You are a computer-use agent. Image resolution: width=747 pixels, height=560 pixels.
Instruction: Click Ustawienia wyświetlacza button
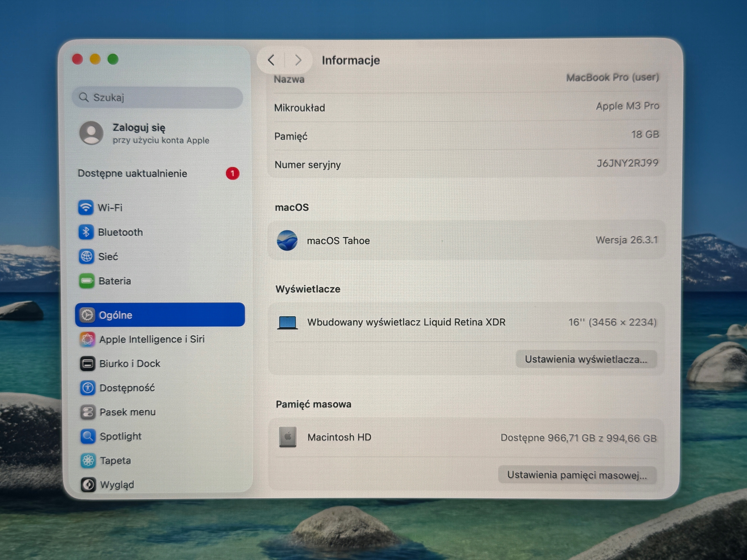click(586, 359)
